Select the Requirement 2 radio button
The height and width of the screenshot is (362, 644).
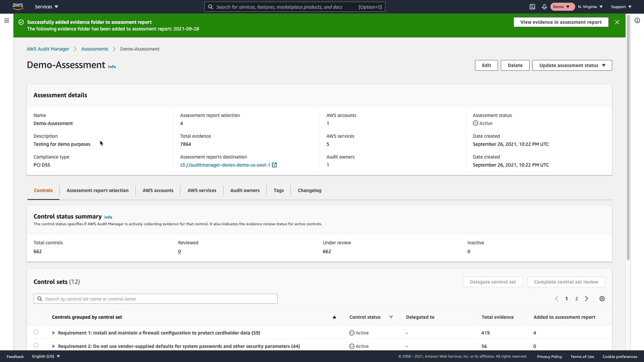(x=36, y=345)
